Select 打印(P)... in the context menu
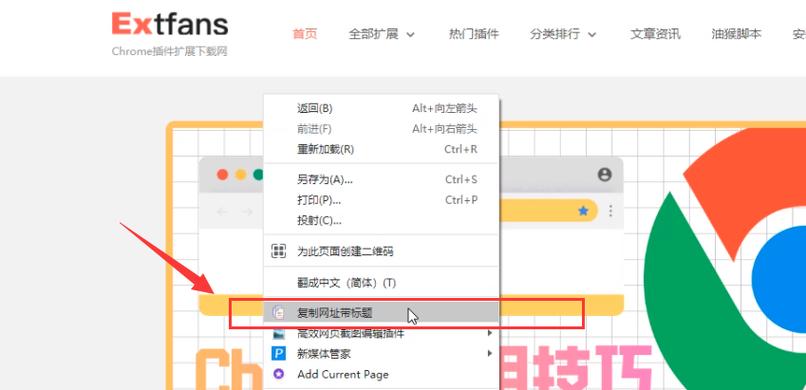Screen dimensions: 806x390 click(x=381, y=200)
